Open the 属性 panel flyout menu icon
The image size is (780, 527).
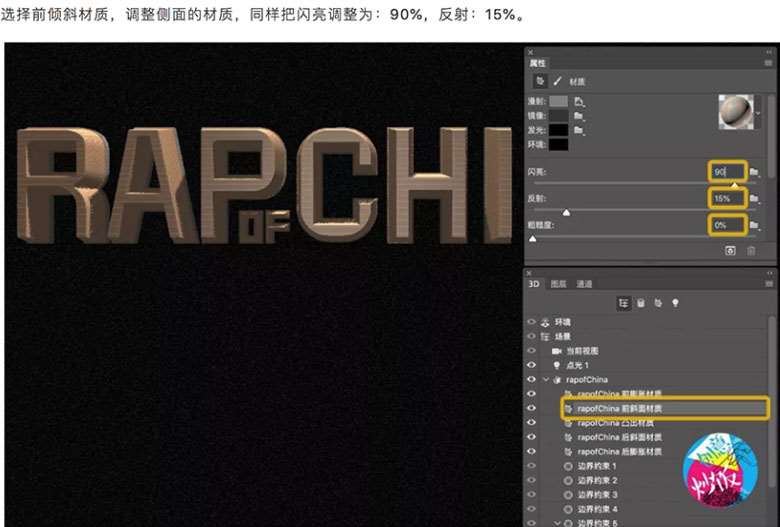coord(769,63)
